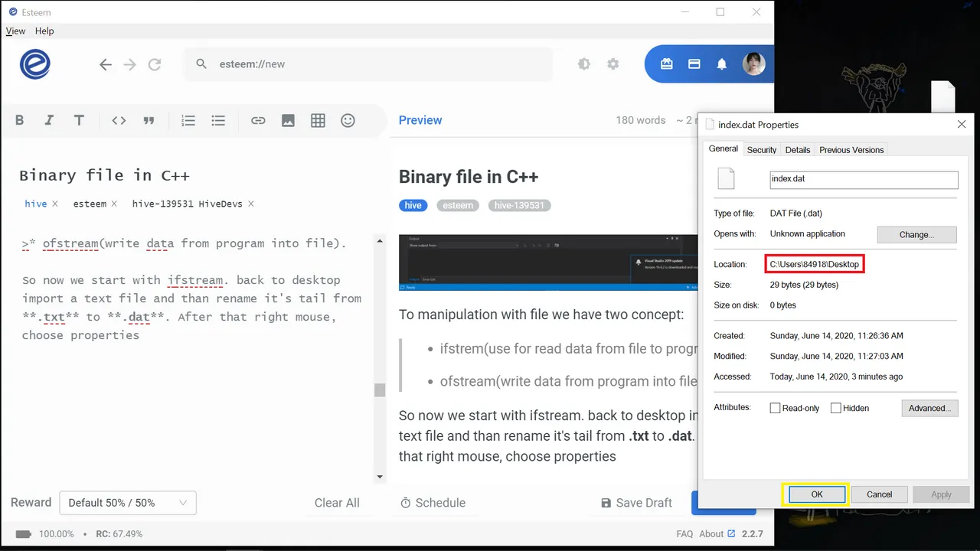Switch to the Details tab
This screenshot has width=980, height=551.
coord(798,150)
